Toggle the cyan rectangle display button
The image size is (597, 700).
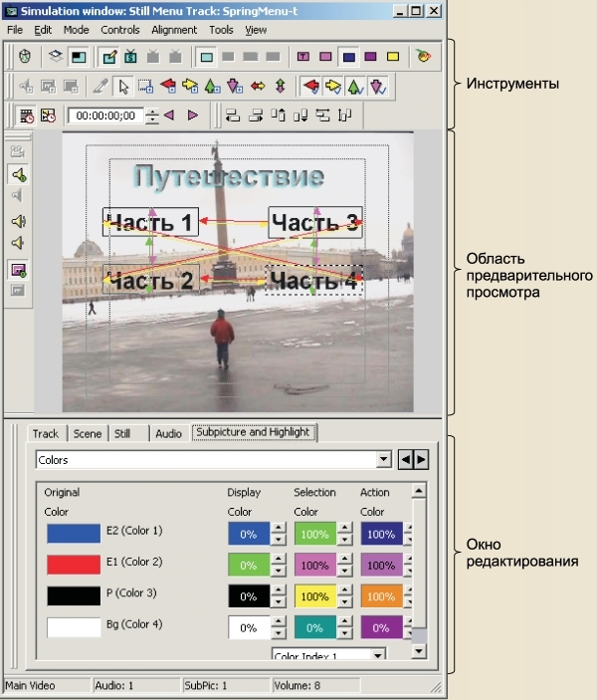point(206,56)
